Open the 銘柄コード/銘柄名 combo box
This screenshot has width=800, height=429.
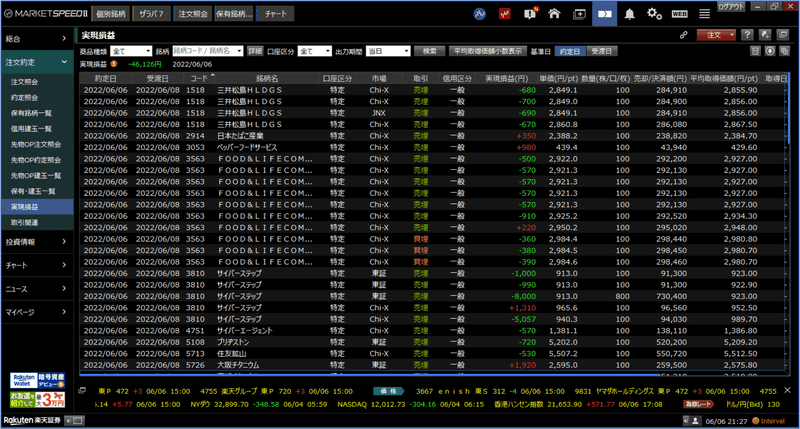pyautogui.click(x=207, y=51)
